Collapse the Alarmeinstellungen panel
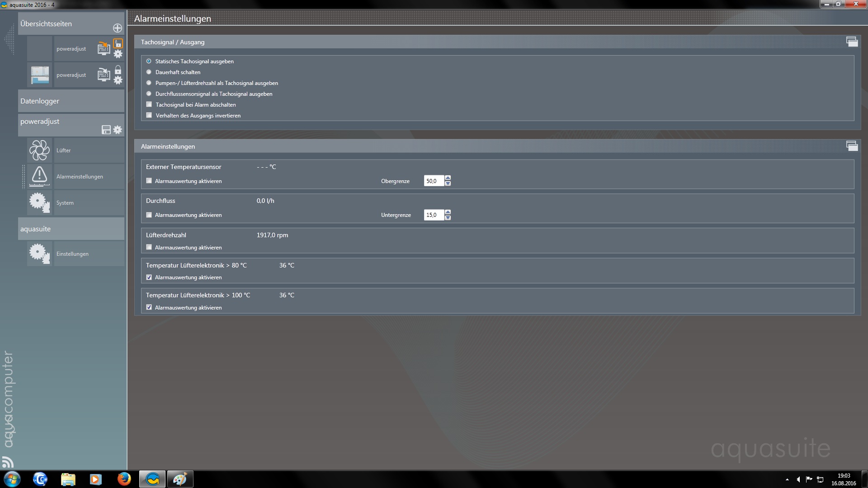 tap(852, 146)
